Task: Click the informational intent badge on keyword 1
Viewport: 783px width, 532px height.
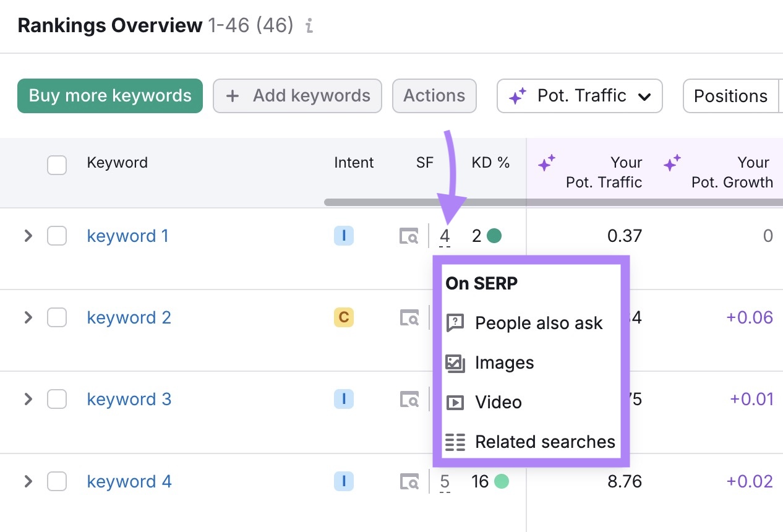Action: tap(344, 236)
